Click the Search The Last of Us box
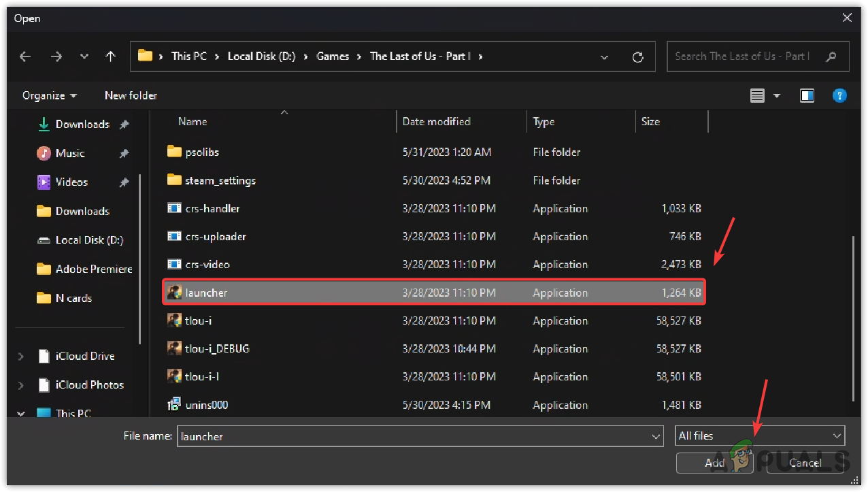The width and height of the screenshot is (868, 492). click(x=741, y=56)
